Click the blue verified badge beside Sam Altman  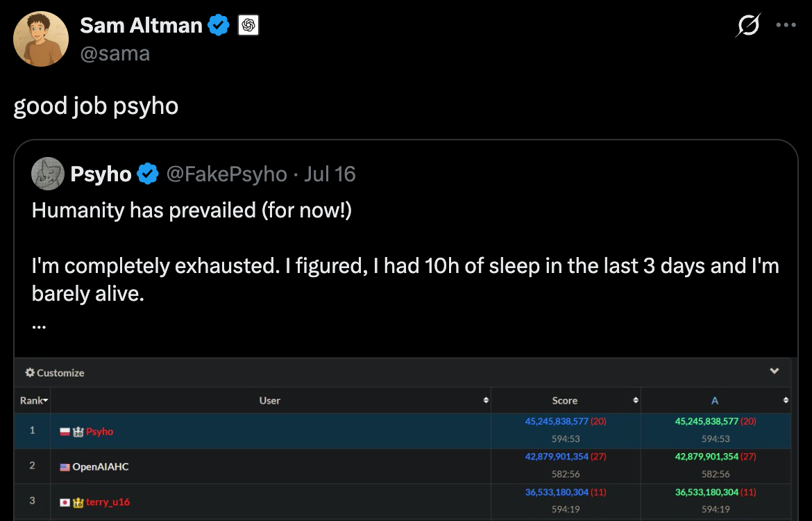click(219, 26)
